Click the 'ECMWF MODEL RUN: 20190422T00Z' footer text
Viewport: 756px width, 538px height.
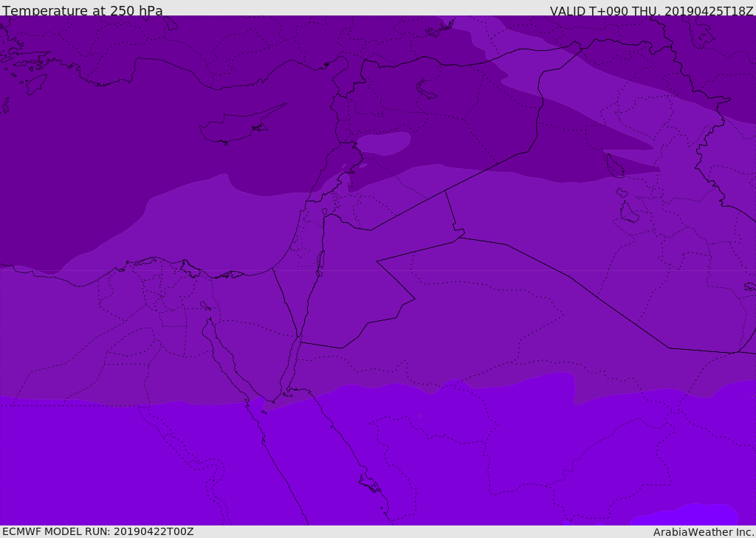click(98, 532)
